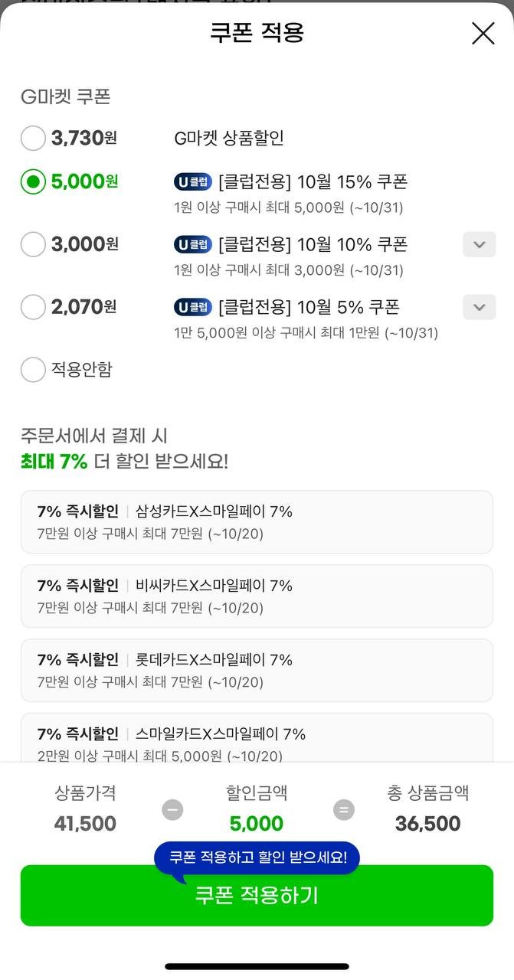Pick the 2,070원 5% coupon radio

tap(33, 308)
